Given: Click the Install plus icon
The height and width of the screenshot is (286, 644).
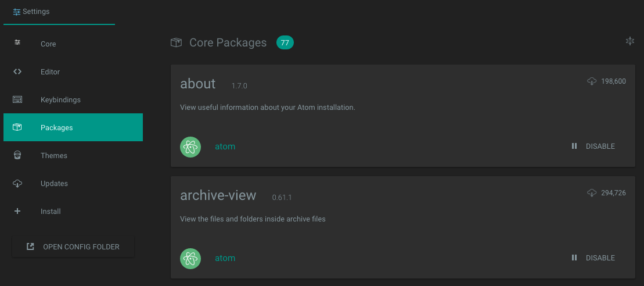Looking at the screenshot, I should [17, 211].
